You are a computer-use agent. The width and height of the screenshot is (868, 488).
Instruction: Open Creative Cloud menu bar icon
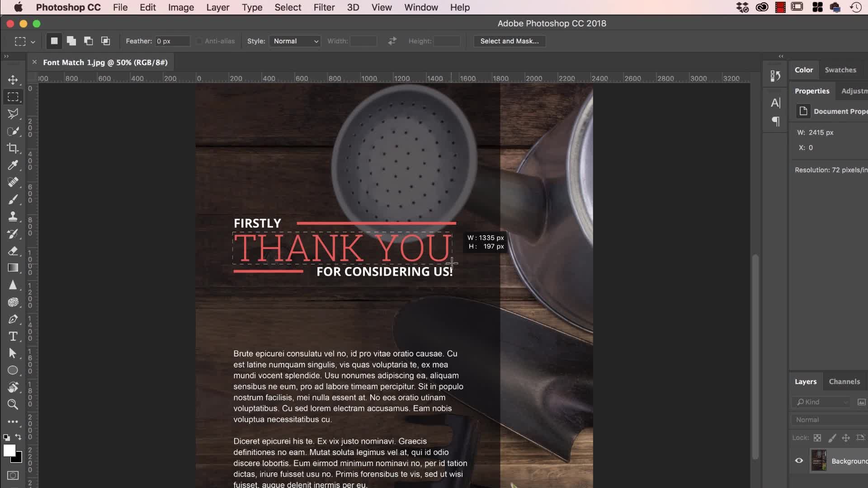point(762,7)
